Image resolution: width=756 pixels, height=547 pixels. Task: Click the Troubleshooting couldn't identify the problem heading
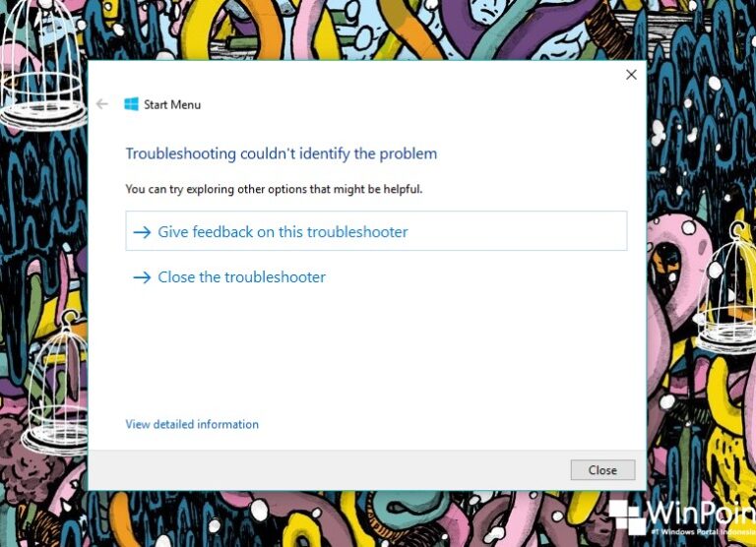coord(282,153)
